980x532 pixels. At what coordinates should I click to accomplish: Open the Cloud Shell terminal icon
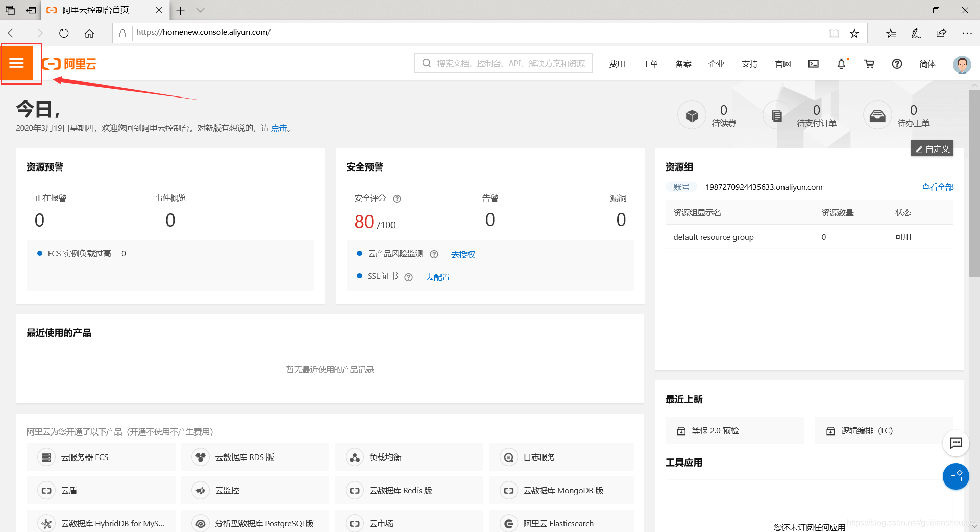click(x=814, y=64)
